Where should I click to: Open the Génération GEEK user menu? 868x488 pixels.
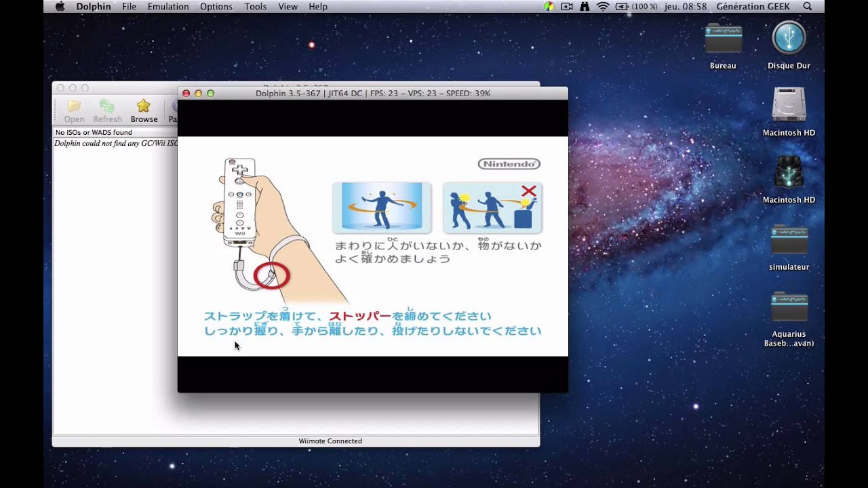click(754, 6)
